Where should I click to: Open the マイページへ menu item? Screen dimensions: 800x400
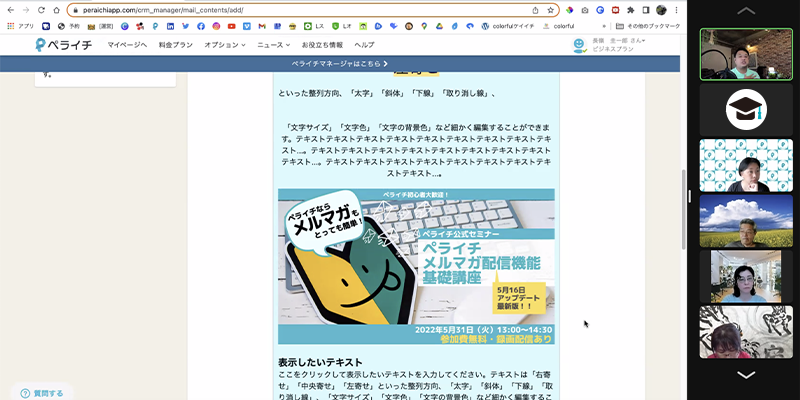click(x=127, y=45)
